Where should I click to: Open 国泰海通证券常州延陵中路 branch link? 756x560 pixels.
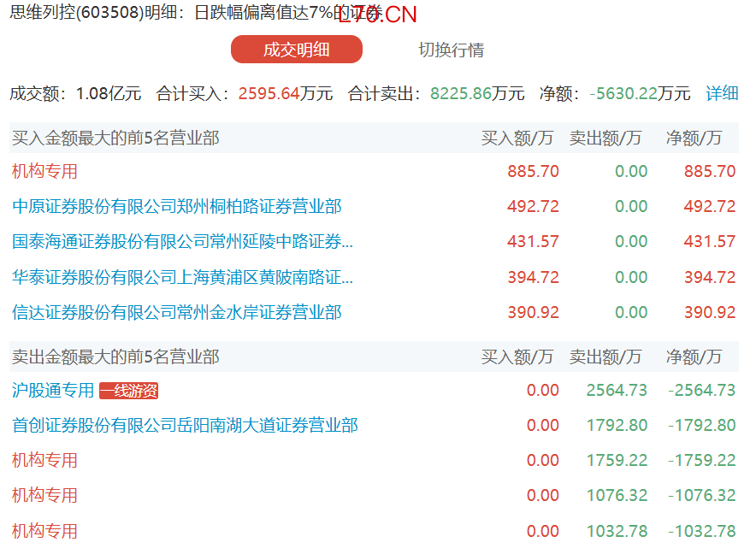182,242
